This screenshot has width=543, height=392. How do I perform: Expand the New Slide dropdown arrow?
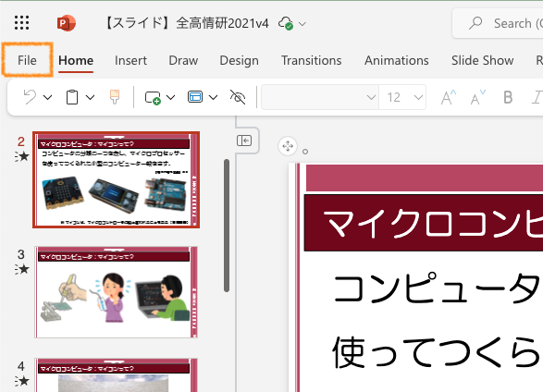click(171, 97)
